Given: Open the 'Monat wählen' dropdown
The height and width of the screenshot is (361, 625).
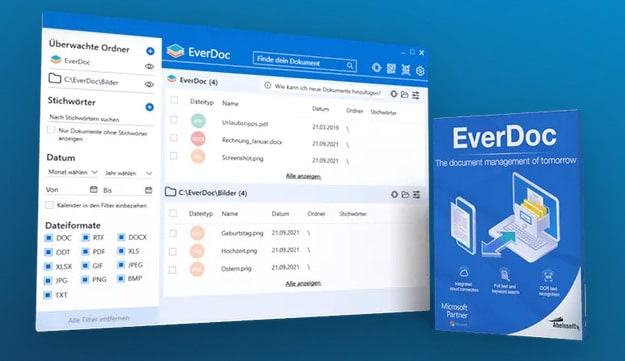Looking at the screenshot, I should (x=72, y=172).
